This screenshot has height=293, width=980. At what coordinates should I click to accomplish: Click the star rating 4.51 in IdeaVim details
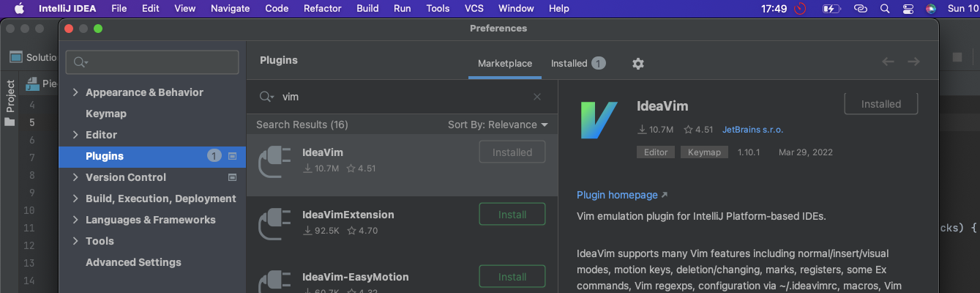pyautogui.click(x=698, y=130)
